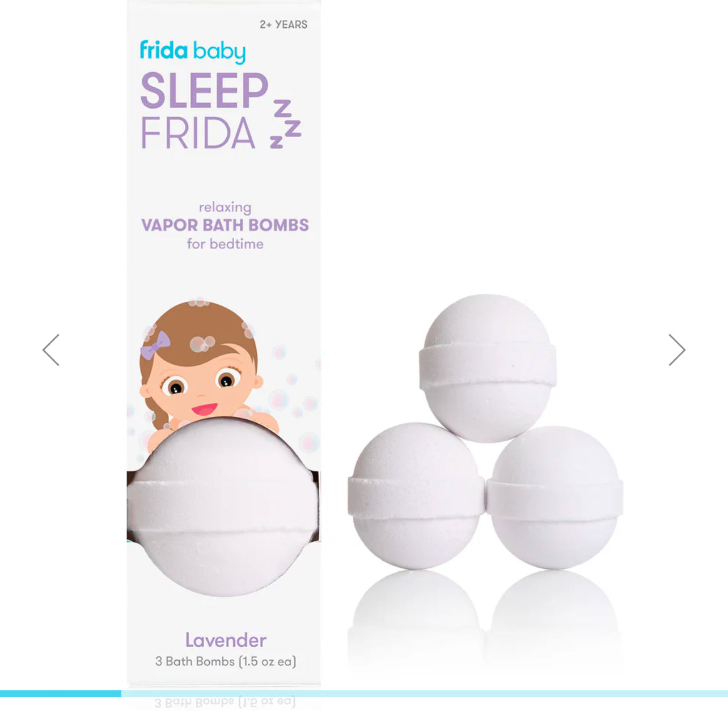Viewport: 728px width, 713px height.
Task: Click the Lavender scent label
Action: click(226, 640)
